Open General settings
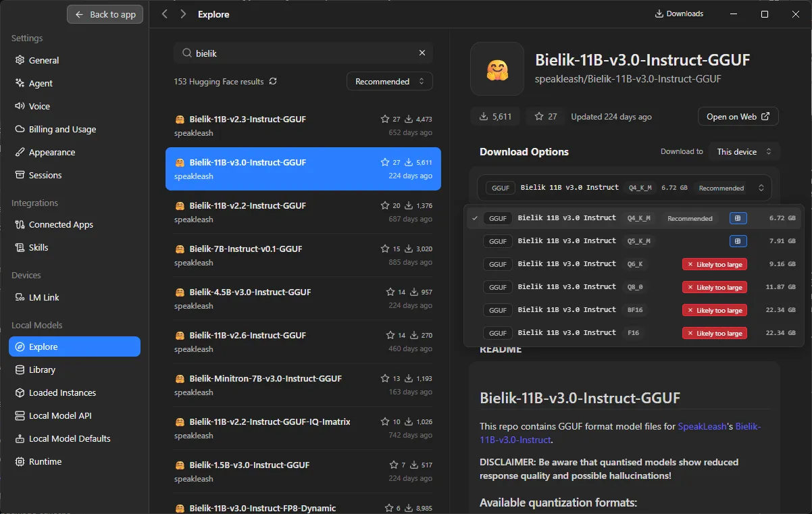 coord(74,60)
